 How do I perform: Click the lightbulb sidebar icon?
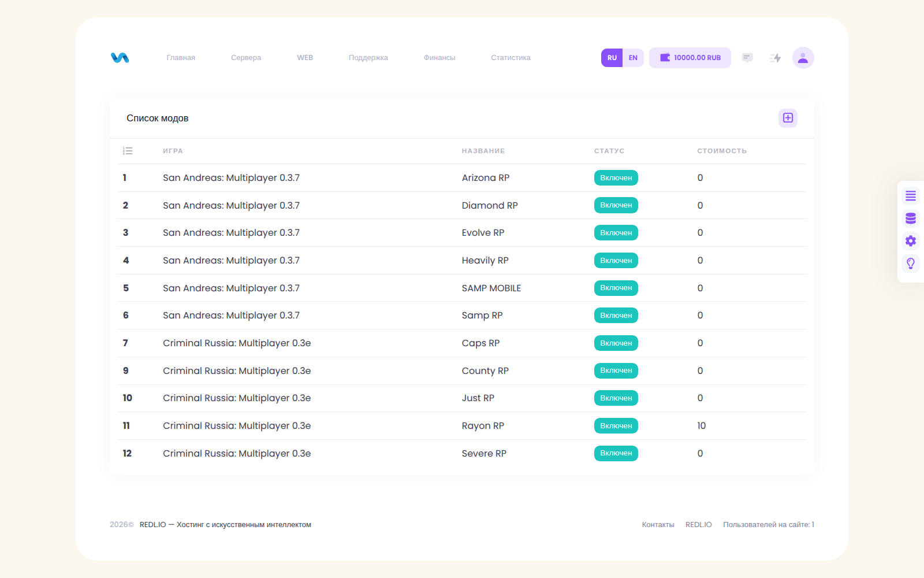click(x=911, y=264)
